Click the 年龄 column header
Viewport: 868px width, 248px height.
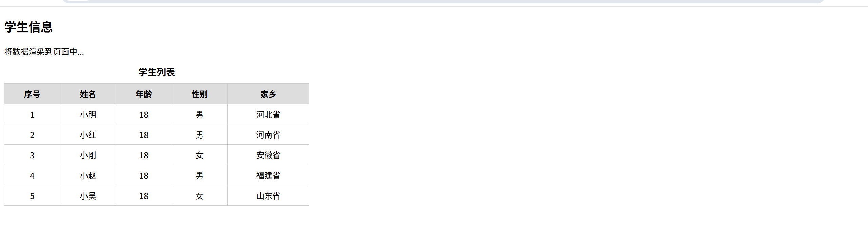(x=144, y=94)
